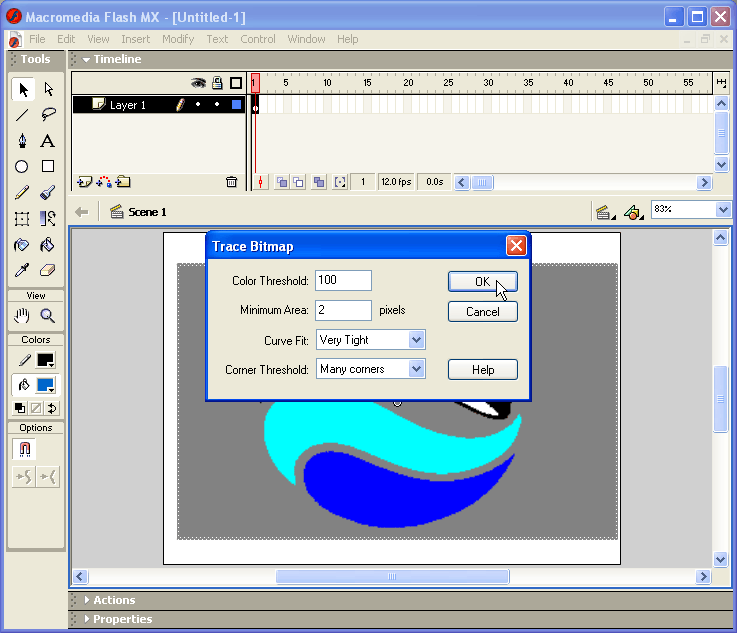Screen dimensions: 737x633
Task: Select the Subselection tool
Action: pyautogui.click(x=48, y=89)
